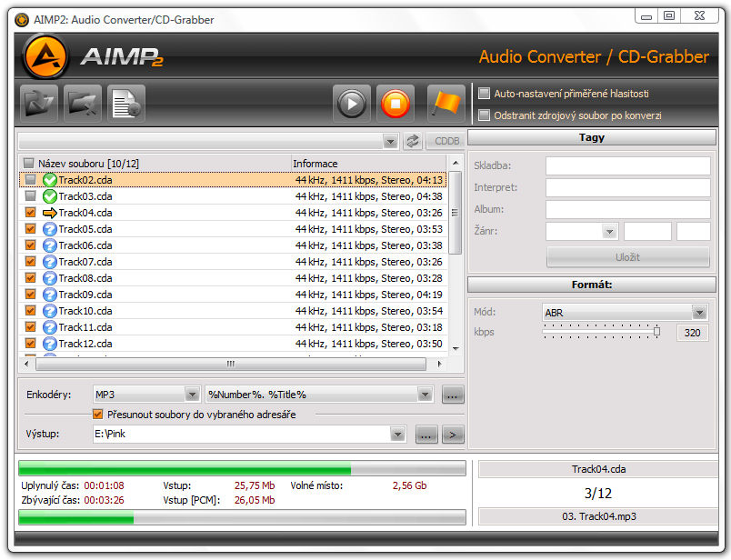Viewport: 731px width, 560px height.
Task: Click the question icon of Track10.cda
Action: pos(49,311)
